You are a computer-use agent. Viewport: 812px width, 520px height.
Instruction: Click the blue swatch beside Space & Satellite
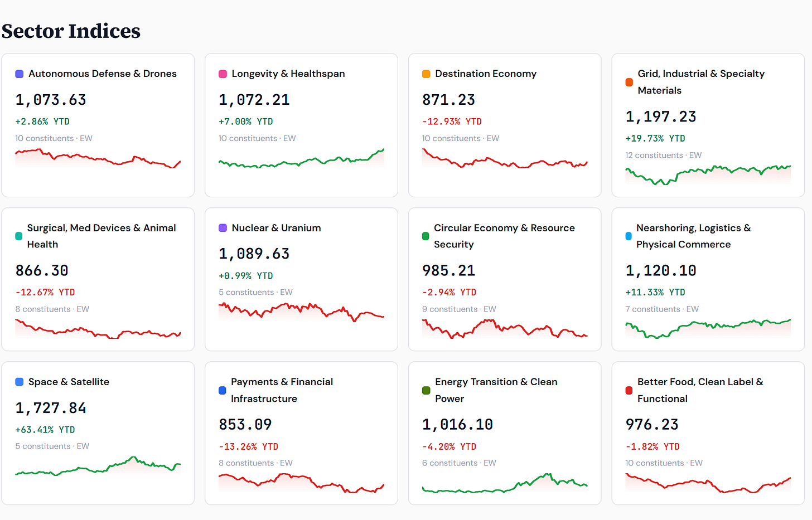point(20,382)
